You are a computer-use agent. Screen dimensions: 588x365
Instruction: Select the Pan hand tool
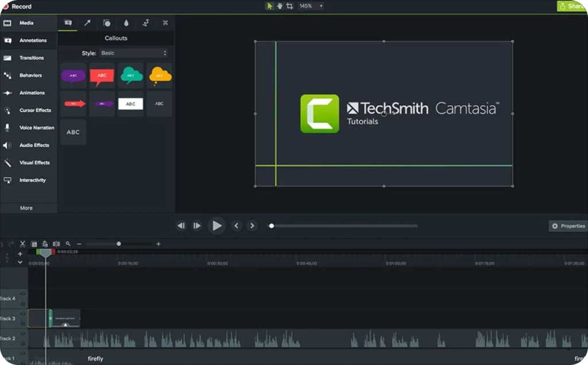pos(280,6)
